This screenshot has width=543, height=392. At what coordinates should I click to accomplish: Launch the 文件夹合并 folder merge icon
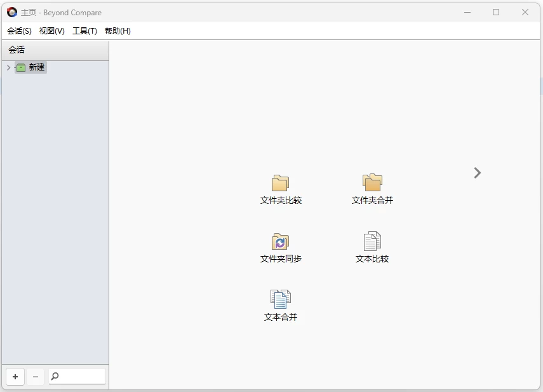coord(372,183)
